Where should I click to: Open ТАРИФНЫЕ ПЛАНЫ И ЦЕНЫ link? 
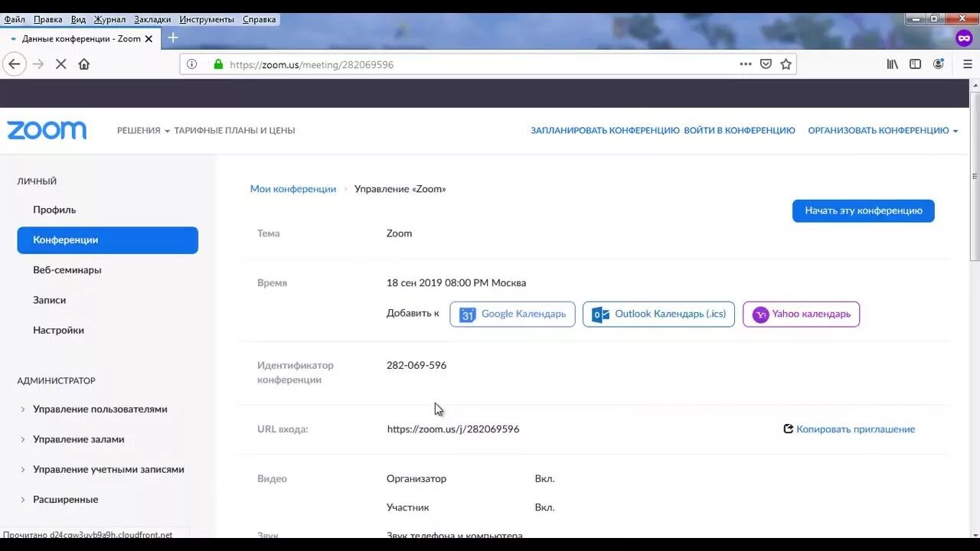click(234, 131)
